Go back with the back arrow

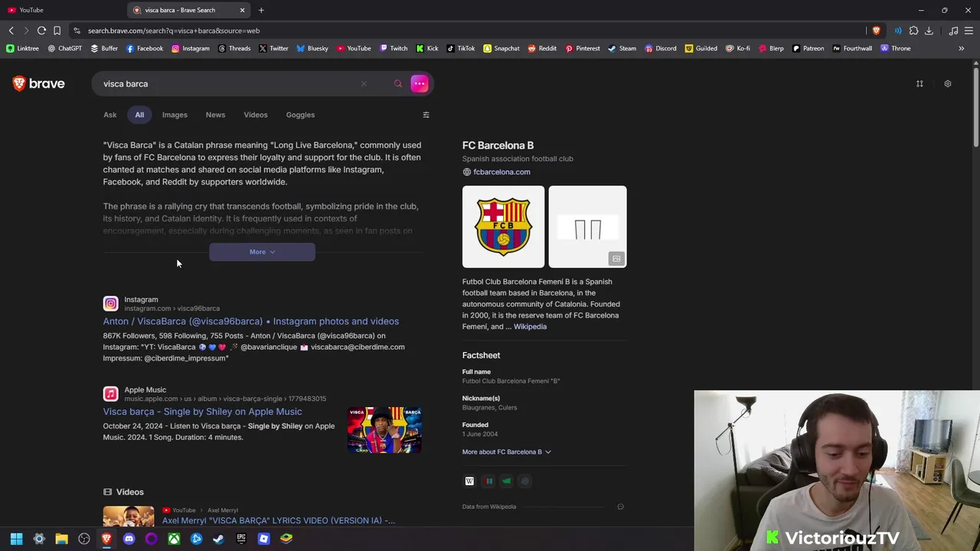[x=11, y=31]
